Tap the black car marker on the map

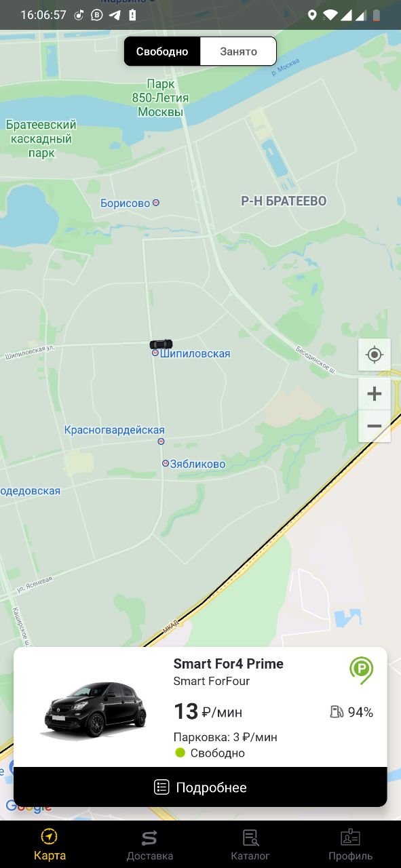pyautogui.click(x=161, y=344)
